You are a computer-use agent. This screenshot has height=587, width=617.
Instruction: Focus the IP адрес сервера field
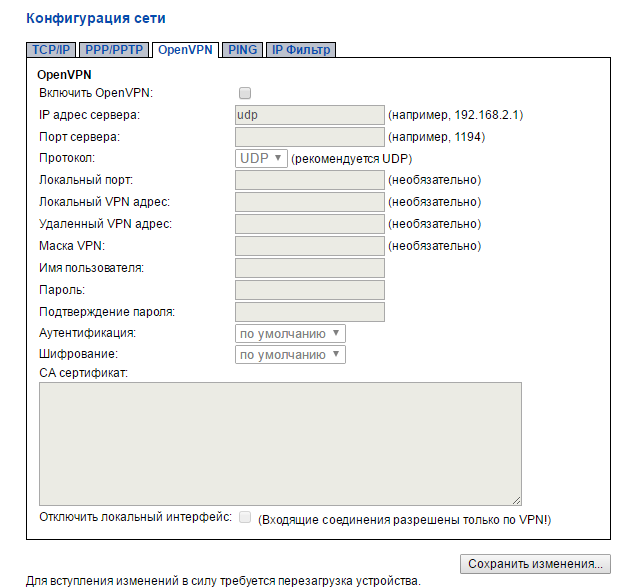pyautogui.click(x=310, y=115)
